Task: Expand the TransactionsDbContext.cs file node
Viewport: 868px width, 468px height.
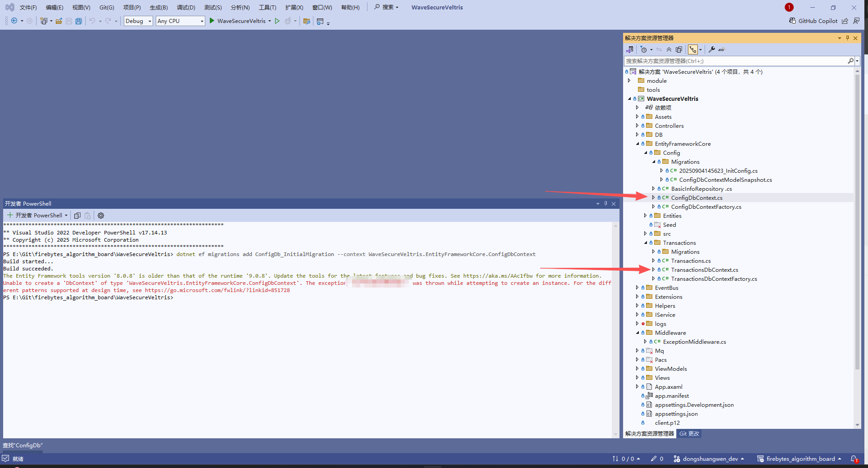Action: click(x=653, y=270)
